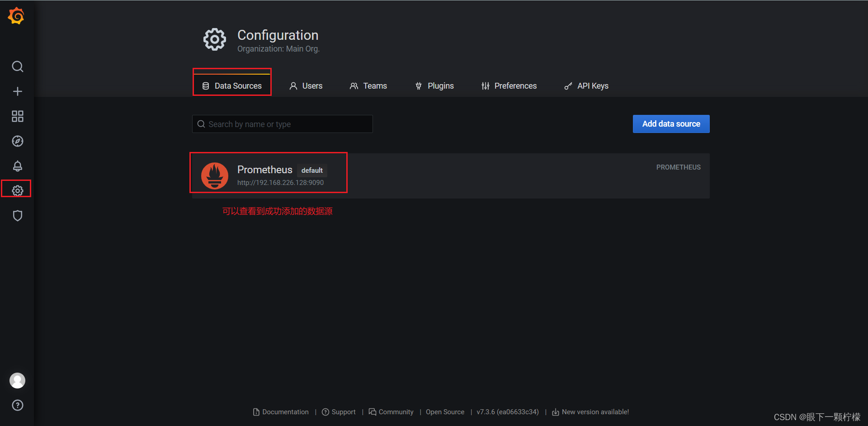
Task: Click the Configuration page title
Action: pos(278,35)
